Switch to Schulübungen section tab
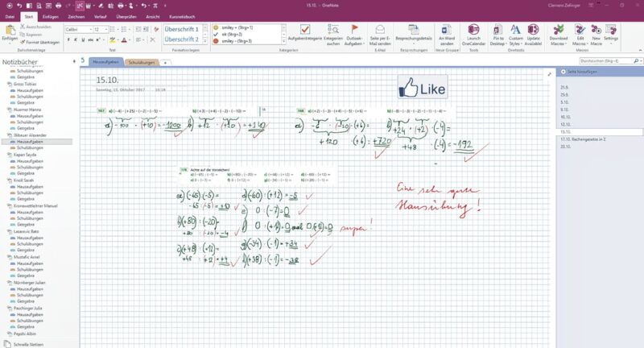Viewport: 644px width, 348px height. tap(142, 61)
